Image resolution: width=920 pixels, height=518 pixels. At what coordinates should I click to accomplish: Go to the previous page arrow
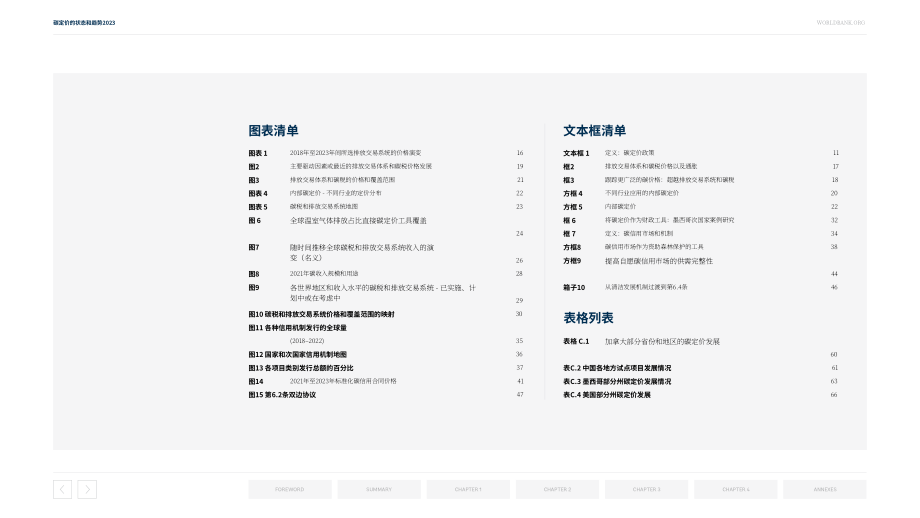[x=62, y=489]
